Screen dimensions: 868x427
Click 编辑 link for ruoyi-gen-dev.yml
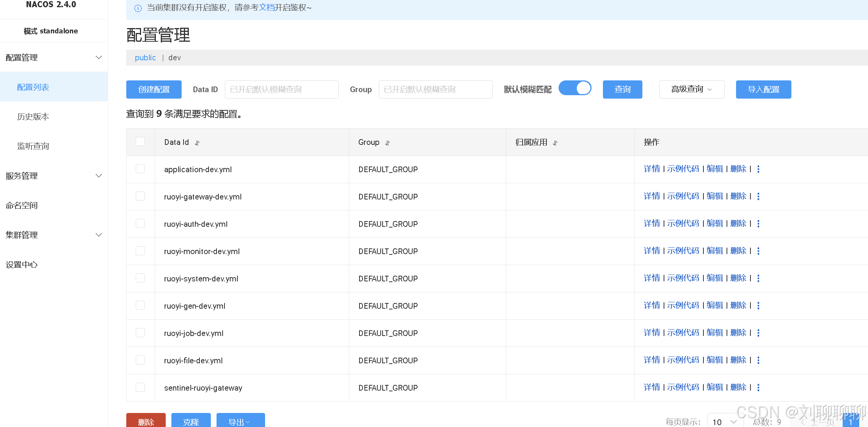(715, 306)
